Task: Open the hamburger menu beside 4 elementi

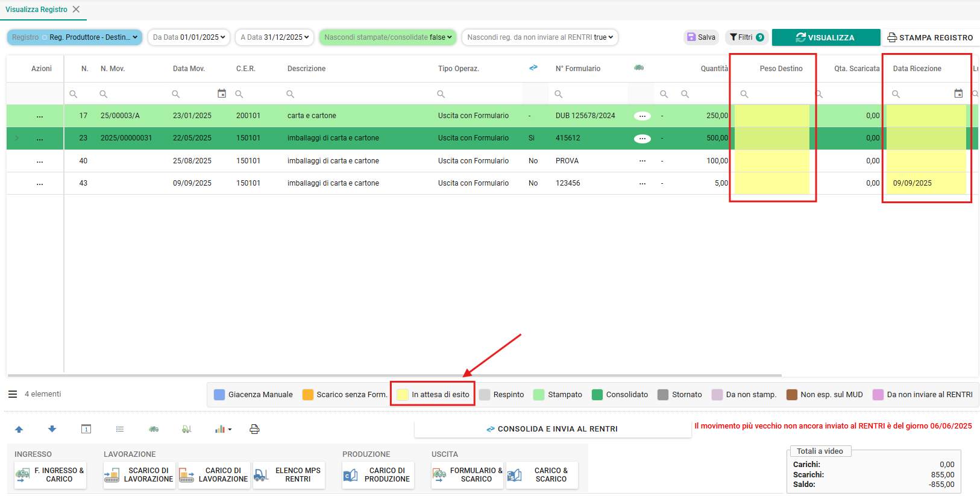Action: [x=13, y=394]
